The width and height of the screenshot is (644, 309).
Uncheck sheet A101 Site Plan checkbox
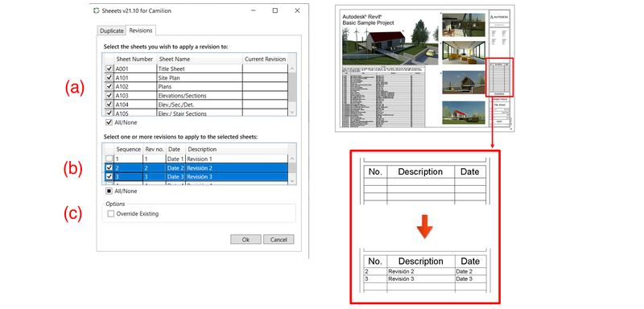(x=109, y=77)
